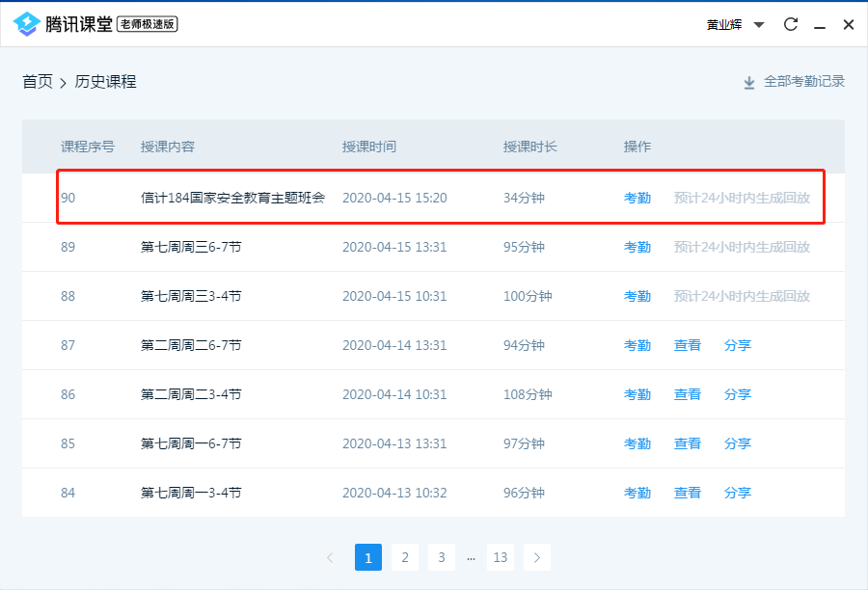
Task: Minimize the Tencent Classroom window
Action: 820,25
